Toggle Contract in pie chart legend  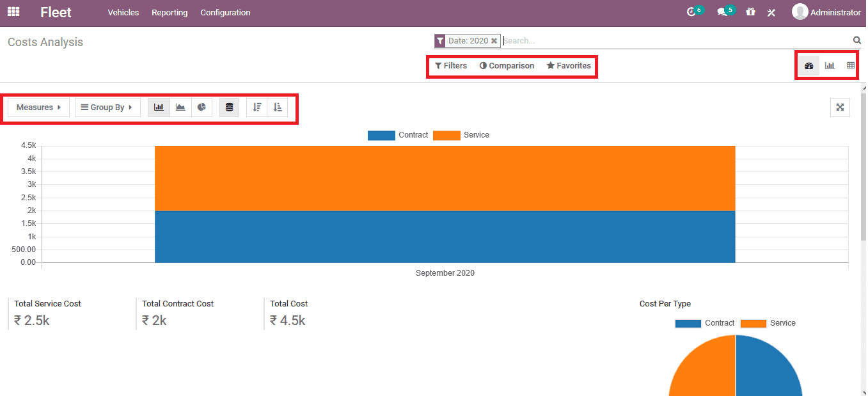pos(705,323)
